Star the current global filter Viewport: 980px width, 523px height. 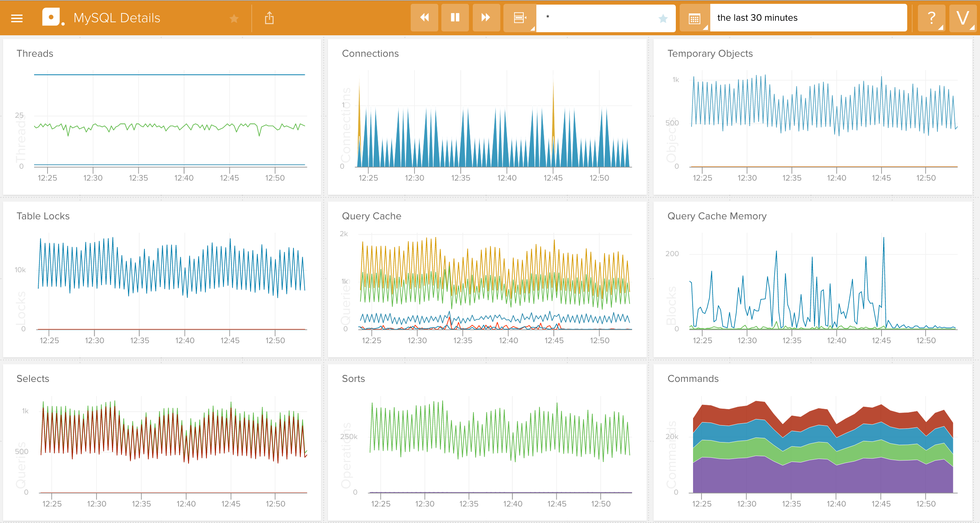(663, 18)
